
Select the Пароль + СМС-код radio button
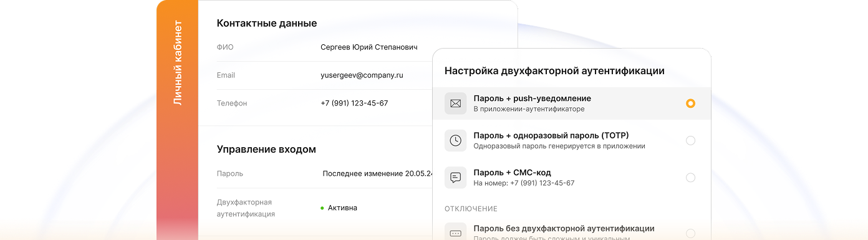[690, 178]
